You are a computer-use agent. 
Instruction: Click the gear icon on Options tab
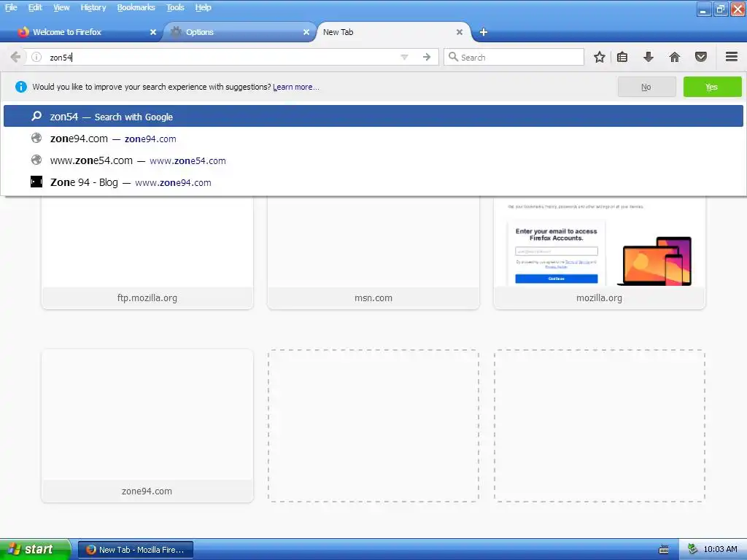click(177, 32)
